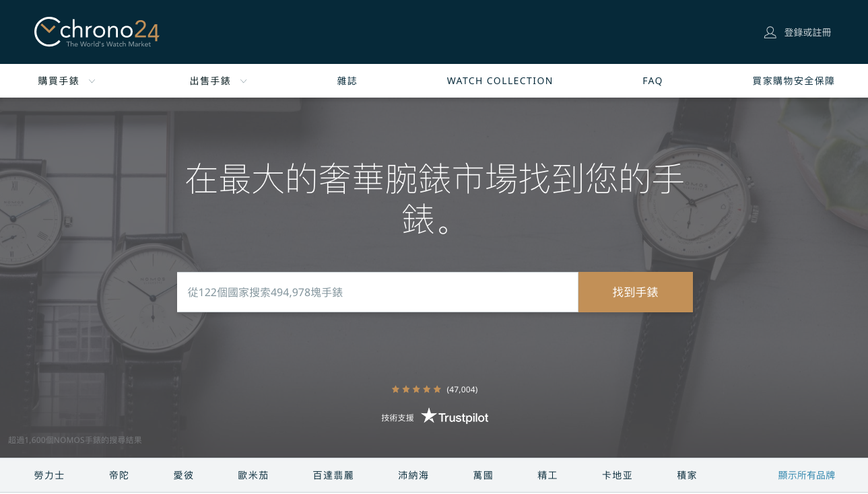Select the 萬國 brand link

483,475
